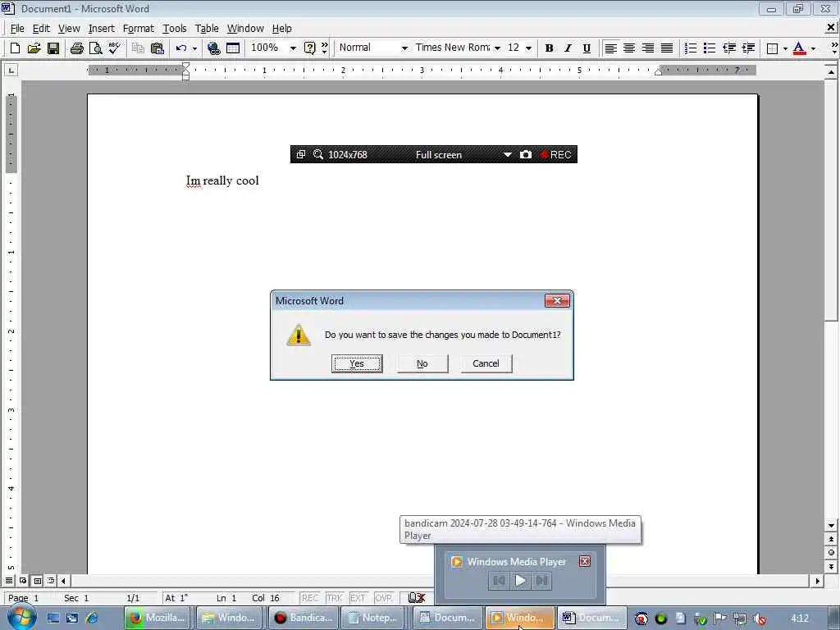Click the Copy icon in the toolbar

[x=138, y=48]
